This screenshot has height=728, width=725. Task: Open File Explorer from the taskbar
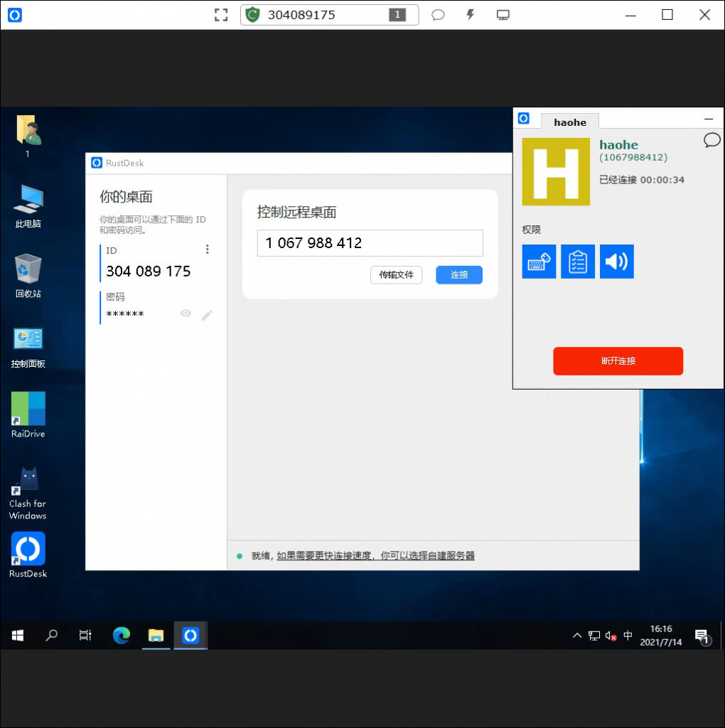(x=156, y=635)
